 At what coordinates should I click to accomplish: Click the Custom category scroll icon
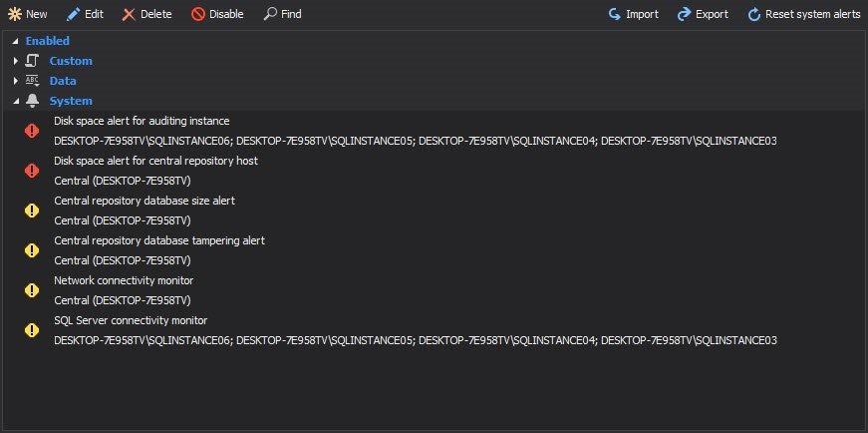pyautogui.click(x=32, y=61)
